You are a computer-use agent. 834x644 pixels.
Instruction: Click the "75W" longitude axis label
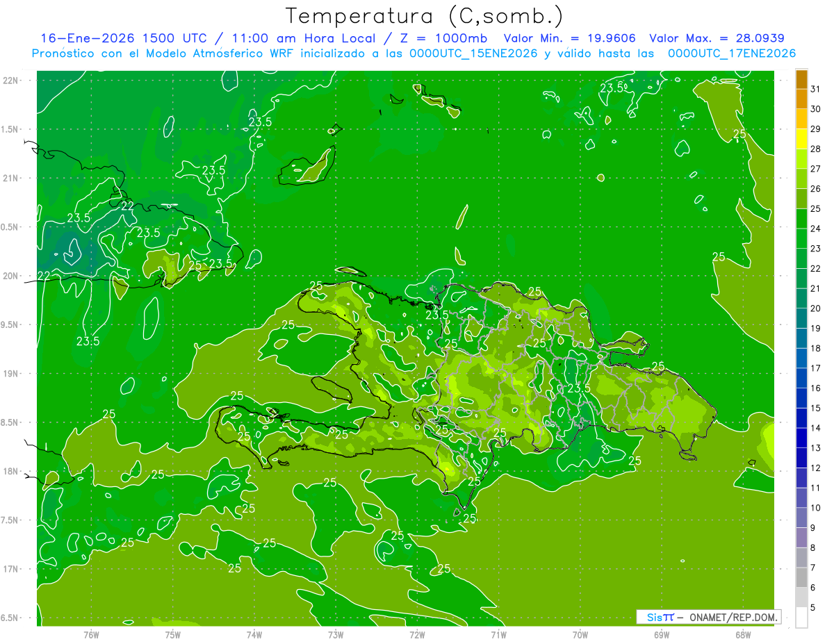[x=173, y=634]
